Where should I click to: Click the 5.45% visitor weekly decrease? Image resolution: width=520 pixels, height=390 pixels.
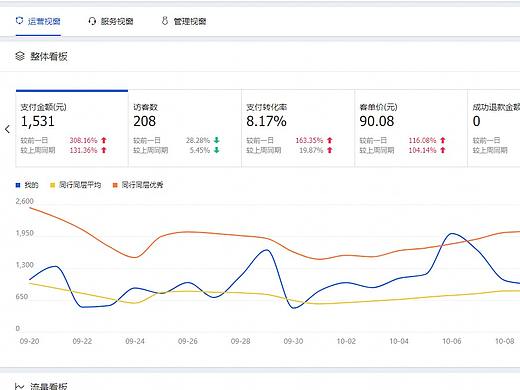click(x=200, y=150)
